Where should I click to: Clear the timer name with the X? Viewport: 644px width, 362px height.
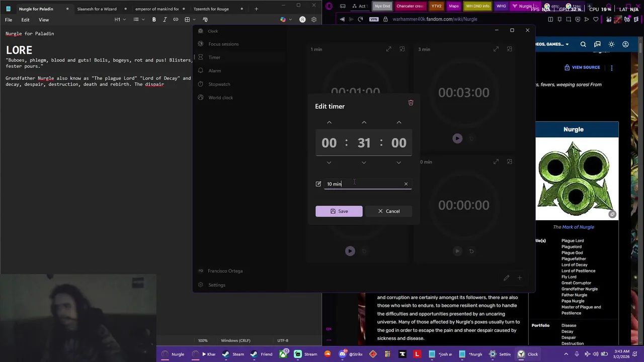(x=406, y=184)
